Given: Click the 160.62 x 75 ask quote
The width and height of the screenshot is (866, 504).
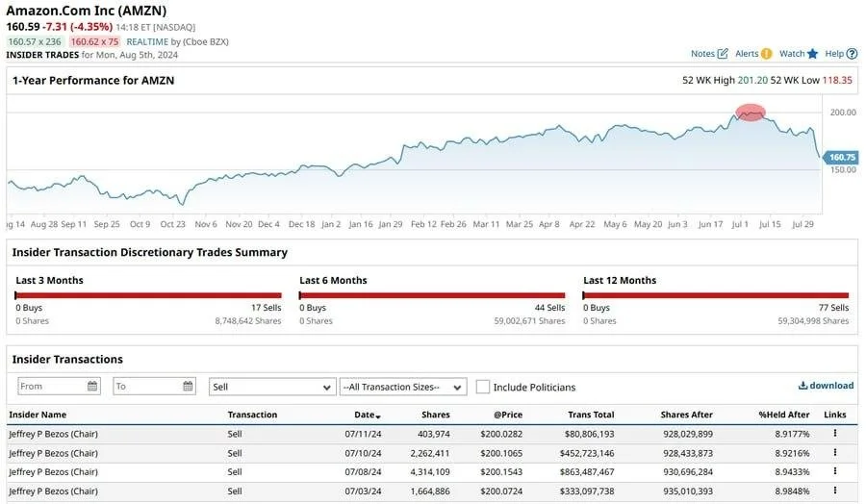Looking at the screenshot, I should tap(94, 41).
